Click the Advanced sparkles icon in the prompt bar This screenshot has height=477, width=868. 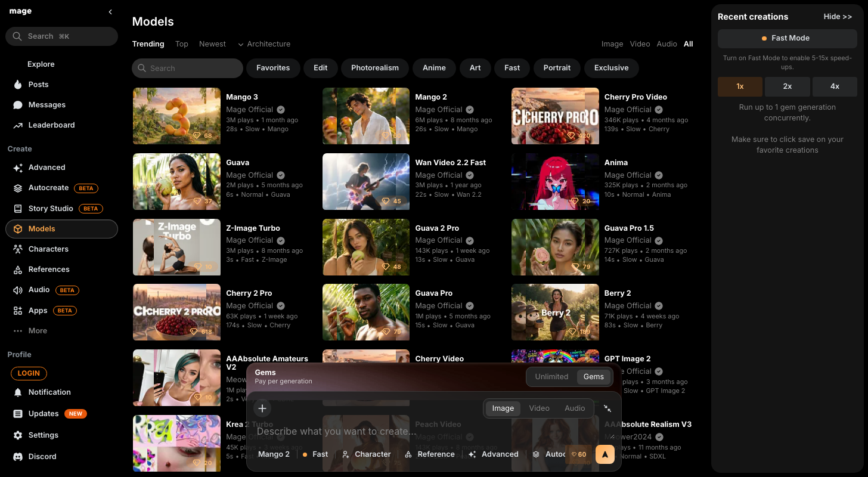pyautogui.click(x=472, y=454)
